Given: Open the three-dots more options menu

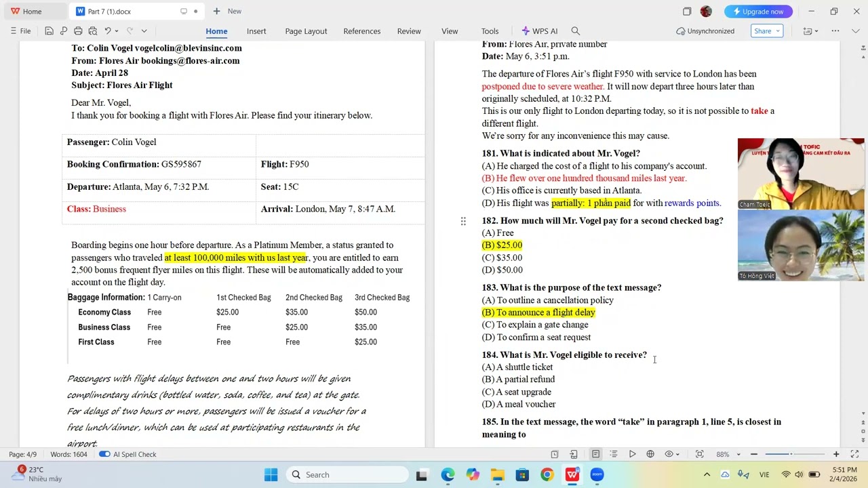Looking at the screenshot, I should click(835, 31).
